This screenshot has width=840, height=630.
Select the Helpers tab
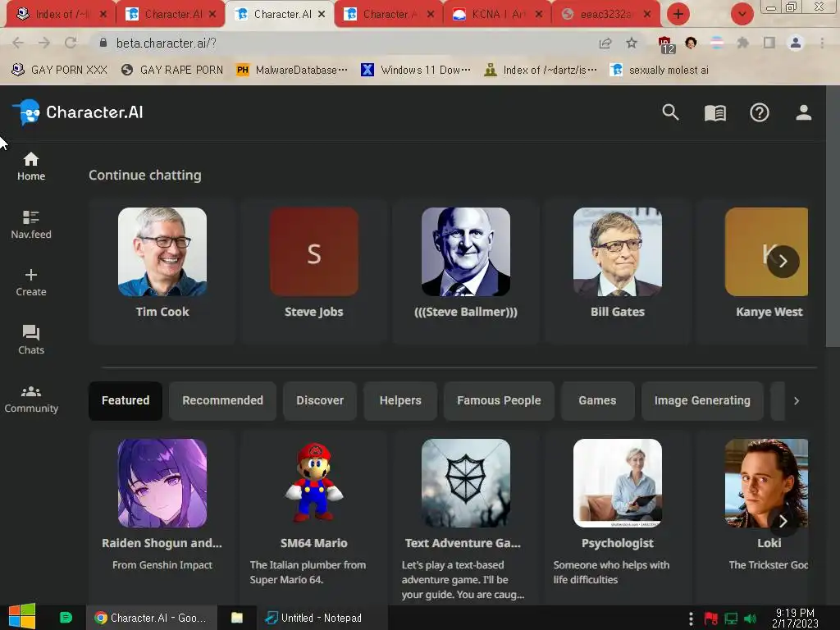(400, 400)
